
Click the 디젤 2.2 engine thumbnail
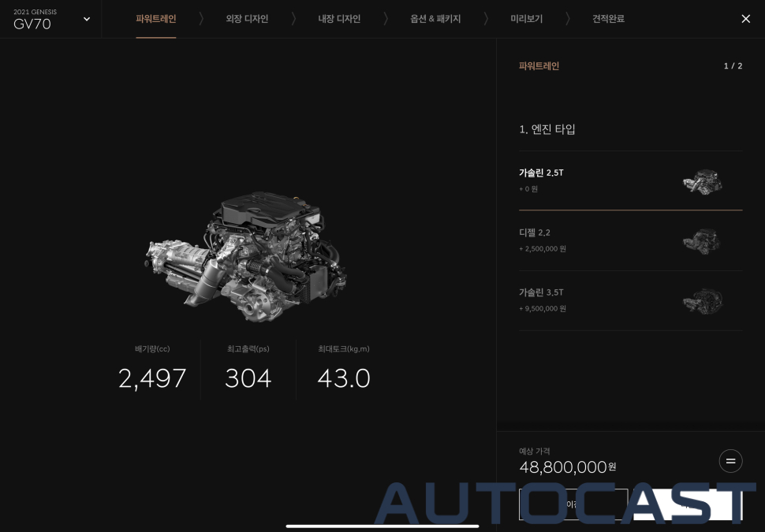click(702, 241)
